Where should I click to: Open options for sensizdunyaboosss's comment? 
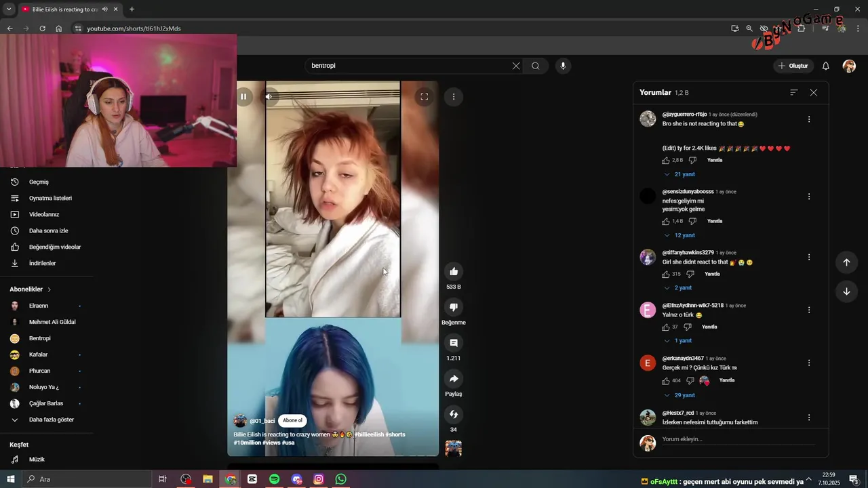point(809,197)
